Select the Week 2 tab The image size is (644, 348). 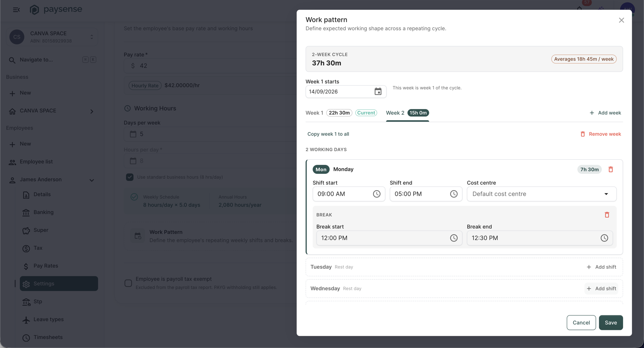(x=407, y=113)
